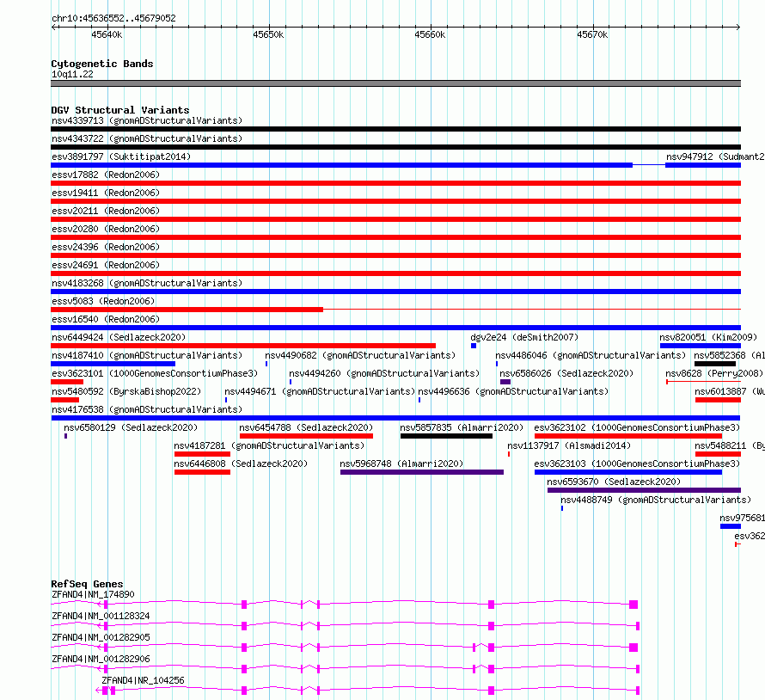Click the nsv4488749 gnomAD label
The image size is (765, 700).
coord(656,500)
